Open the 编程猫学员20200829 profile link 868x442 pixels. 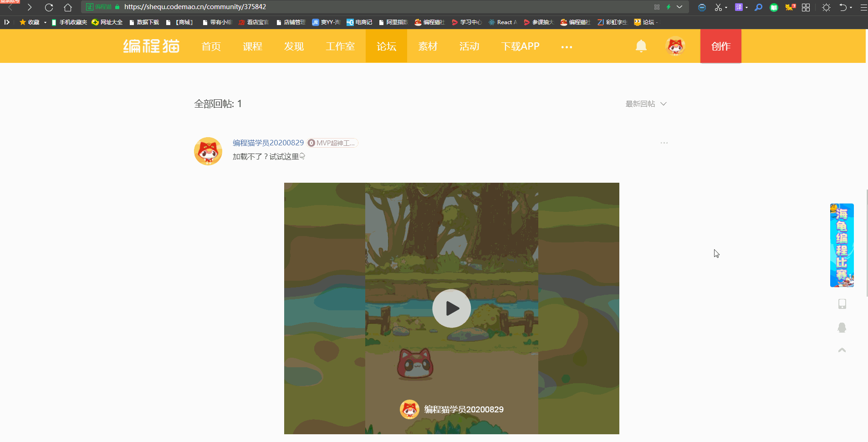[x=268, y=143]
